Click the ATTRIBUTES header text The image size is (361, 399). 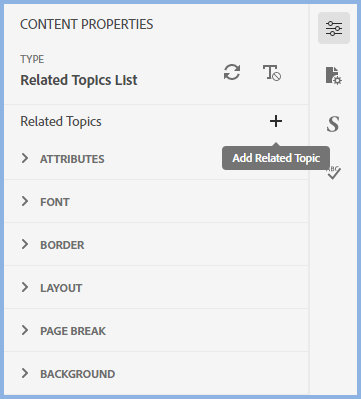(x=72, y=159)
